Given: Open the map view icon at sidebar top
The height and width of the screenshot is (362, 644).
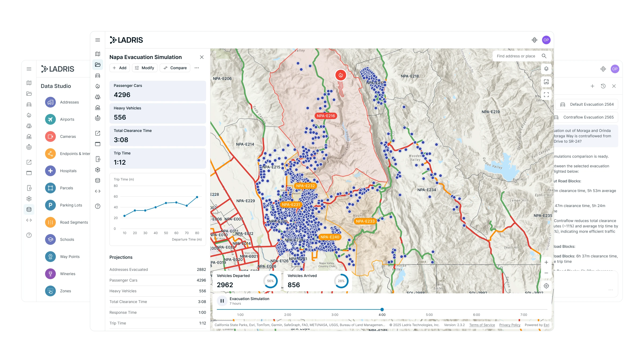Looking at the screenshot, I should click(x=98, y=54).
